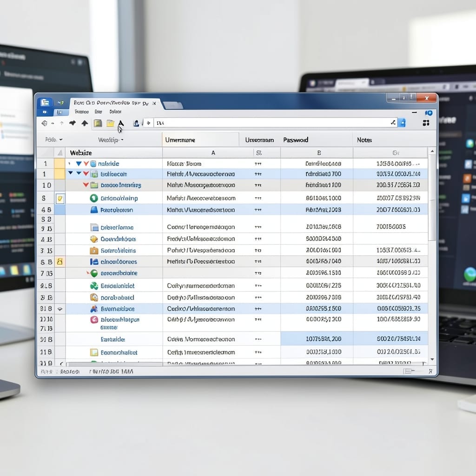Open the first menu bar item Eratoo
The width and height of the screenshot is (476, 476).
coord(82,112)
